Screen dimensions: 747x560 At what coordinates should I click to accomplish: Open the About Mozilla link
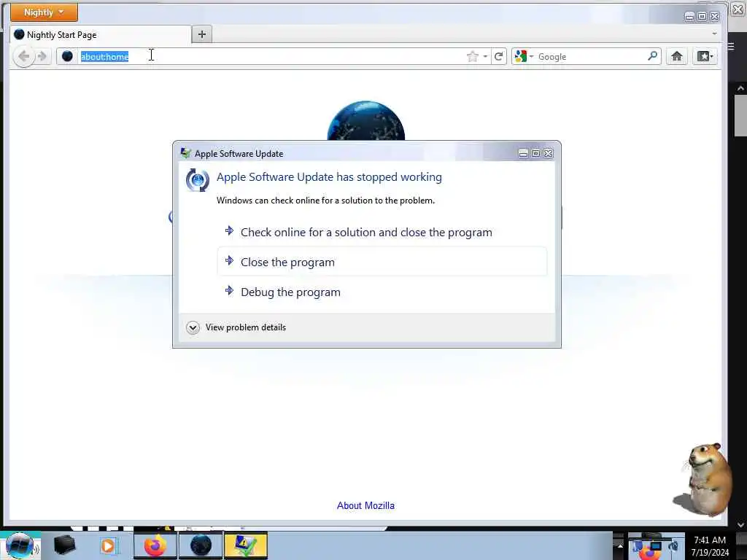coord(365,506)
